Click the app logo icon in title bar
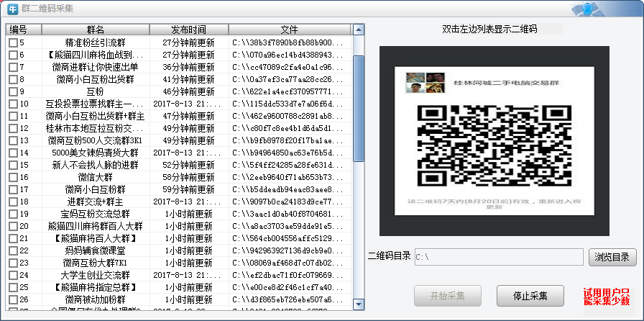 [13, 8]
